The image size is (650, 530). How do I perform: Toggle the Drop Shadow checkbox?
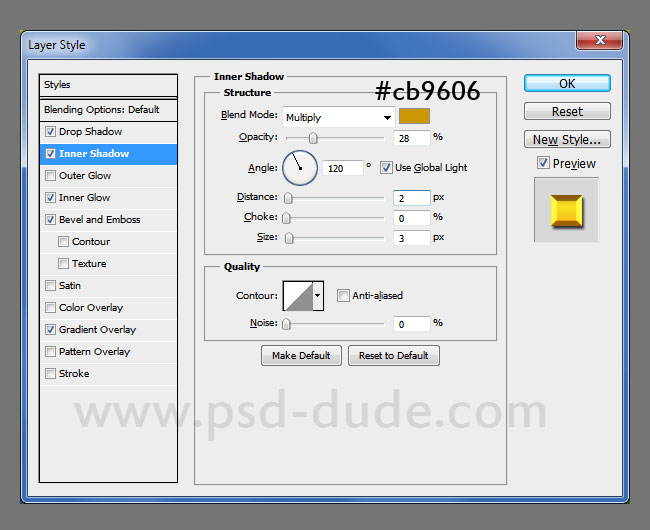tap(50, 132)
